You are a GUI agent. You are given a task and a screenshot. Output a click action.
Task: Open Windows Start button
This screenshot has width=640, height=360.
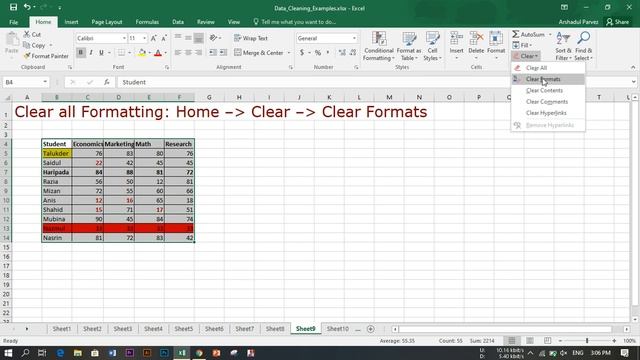pyautogui.click(x=8, y=353)
